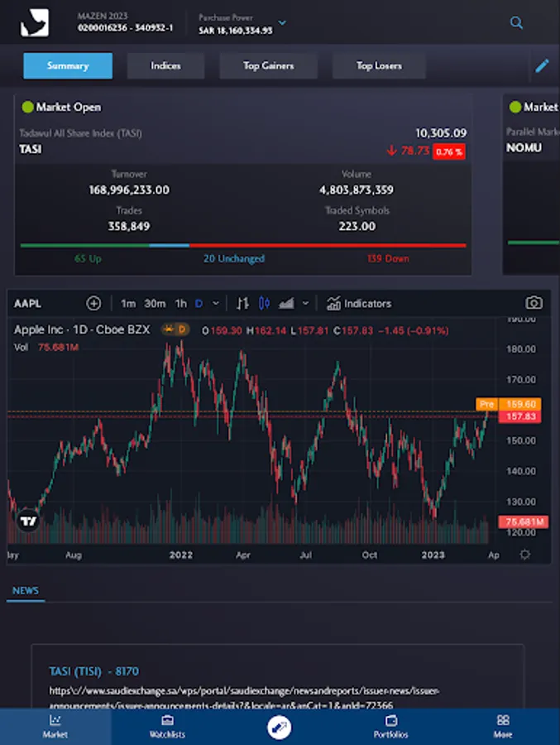Click the trades count 358,849
The image size is (560, 745).
click(129, 226)
